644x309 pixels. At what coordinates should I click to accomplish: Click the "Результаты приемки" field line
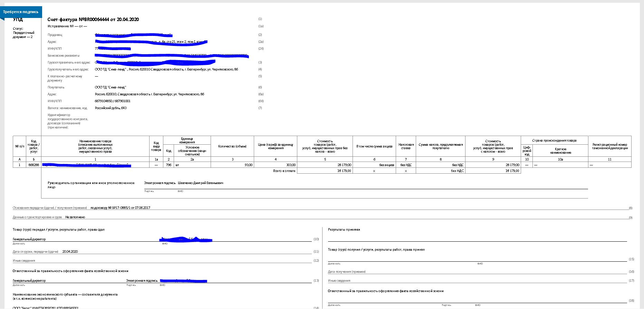tap(477, 238)
